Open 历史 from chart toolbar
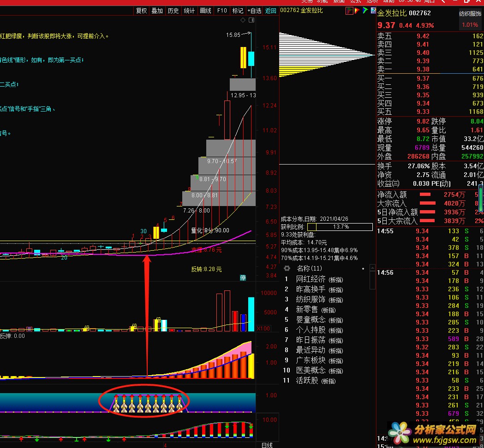This screenshot has width=484, height=448. 173,11
